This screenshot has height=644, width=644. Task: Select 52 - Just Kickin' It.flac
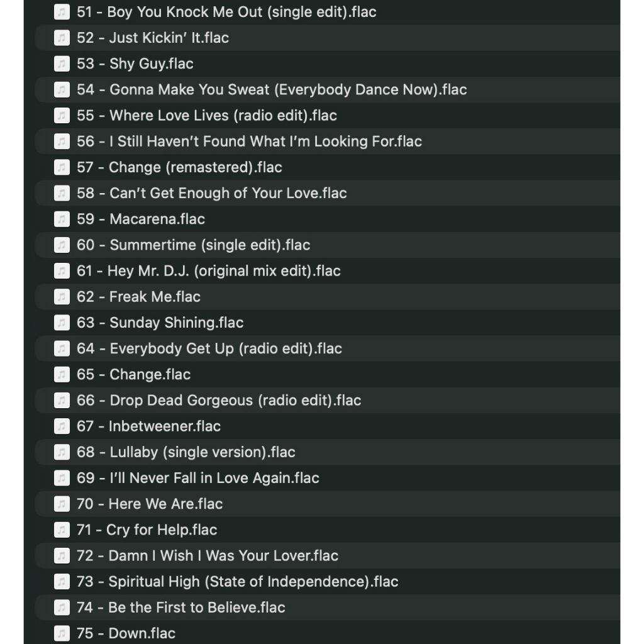pyautogui.click(x=327, y=38)
